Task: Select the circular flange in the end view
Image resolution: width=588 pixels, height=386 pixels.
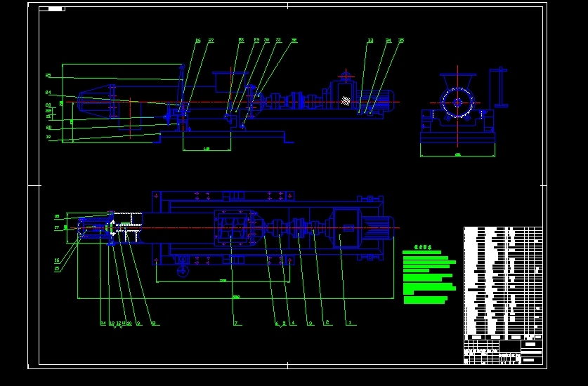Action: point(458,102)
